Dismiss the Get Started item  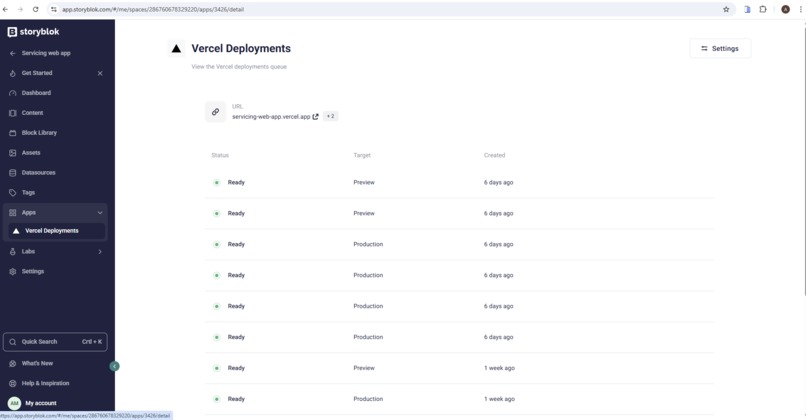pyautogui.click(x=100, y=74)
